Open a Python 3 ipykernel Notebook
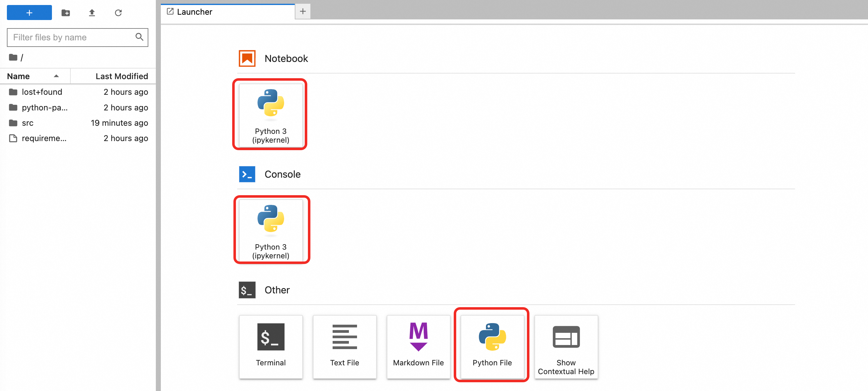The image size is (868, 391). click(x=270, y=114)
